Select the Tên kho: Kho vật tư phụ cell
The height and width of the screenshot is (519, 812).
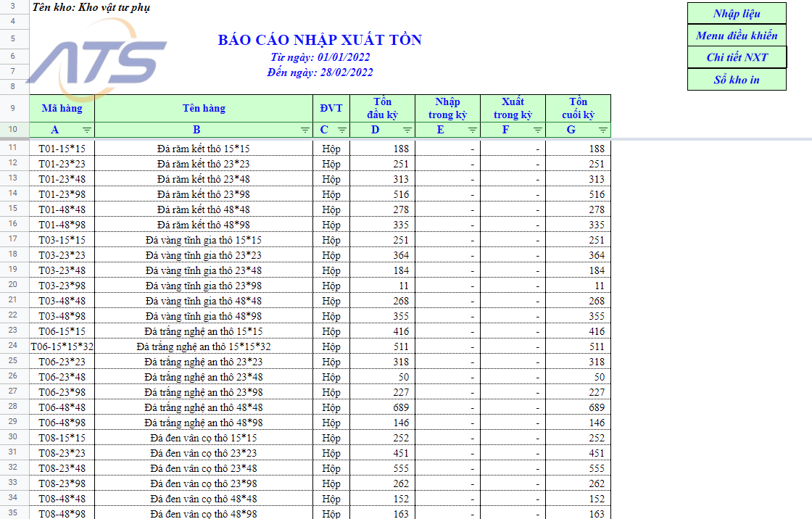[x=91, y=7]
